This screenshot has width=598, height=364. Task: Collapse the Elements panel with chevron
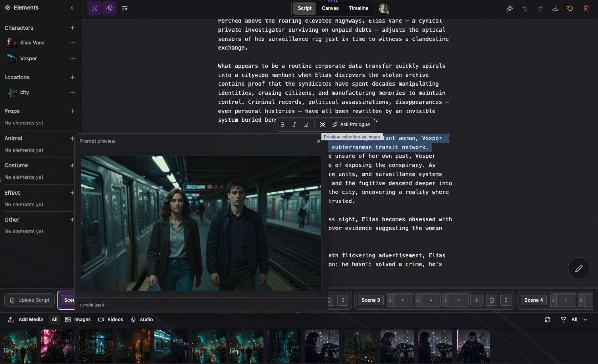pos(72,8)
